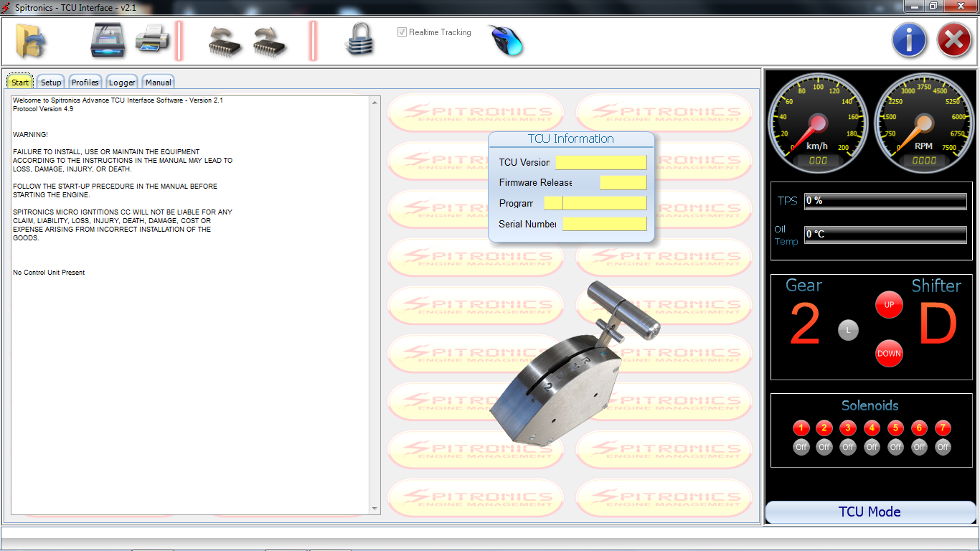Click the Firmware Release field
The image size is (980, 551).
[623, 182]
